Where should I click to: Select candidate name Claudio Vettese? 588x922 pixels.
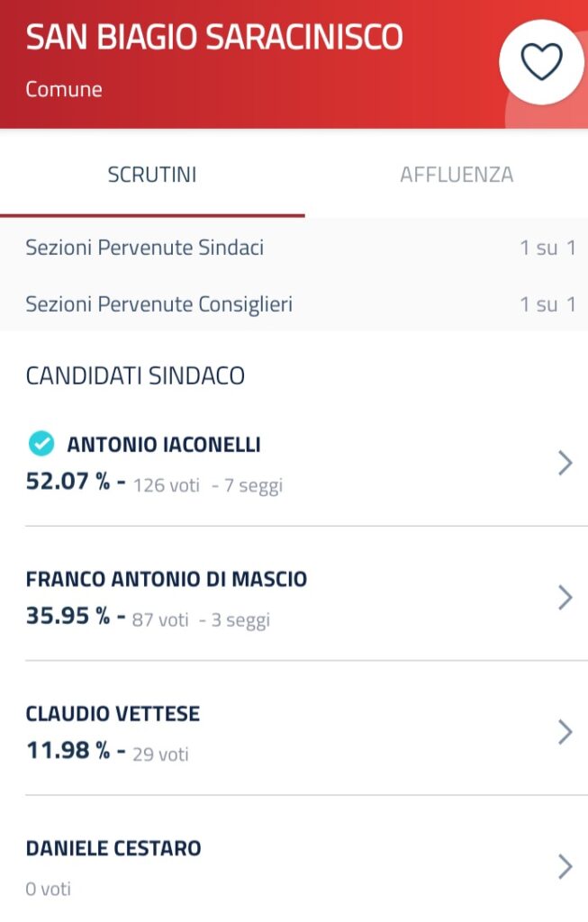tap(113, 714)
